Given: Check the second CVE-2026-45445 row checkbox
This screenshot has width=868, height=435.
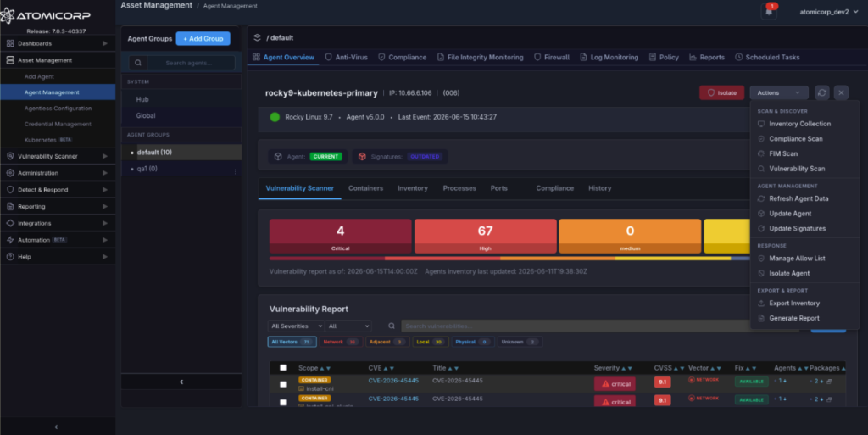Looking at the screenshot, I should pos(283,402).
